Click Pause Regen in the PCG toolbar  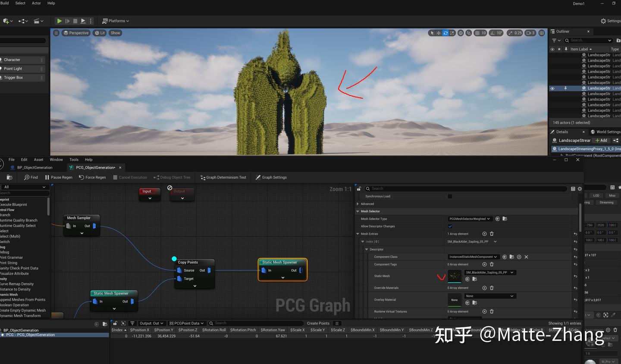[x=59, y=177]
